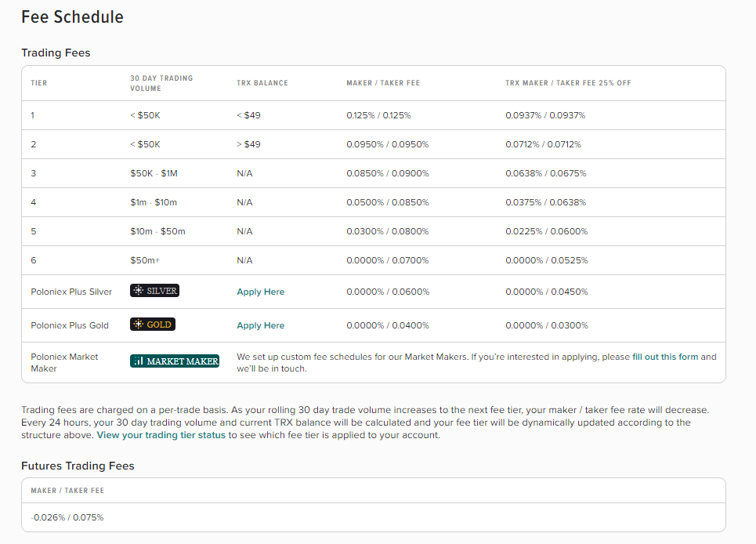Click the MARKET MAKER badge
The width and height of the screenshot is (756, 544).
(175, 361)
